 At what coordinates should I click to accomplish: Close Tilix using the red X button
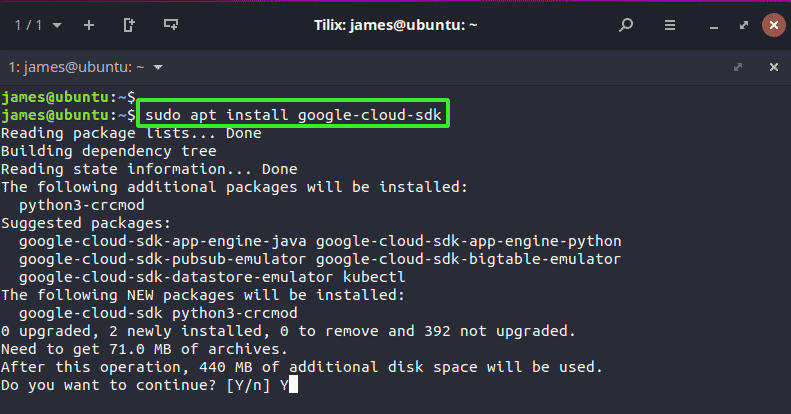click(773, 25)
